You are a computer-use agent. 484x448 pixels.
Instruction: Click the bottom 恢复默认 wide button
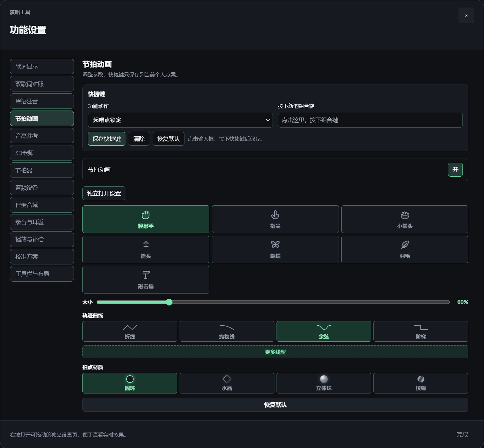(275, 405)
